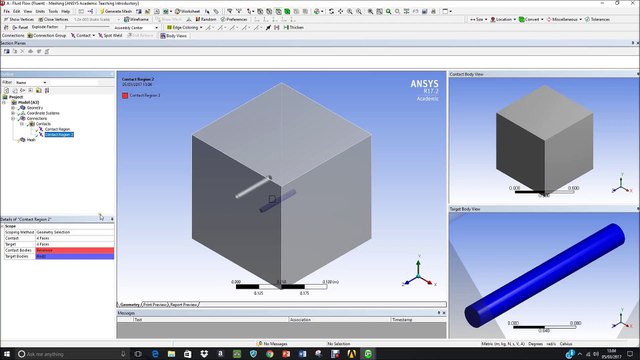Viewport: 640px width, 360px height.
Task: Open the Tools menu
Action: [x=53, y=11]
